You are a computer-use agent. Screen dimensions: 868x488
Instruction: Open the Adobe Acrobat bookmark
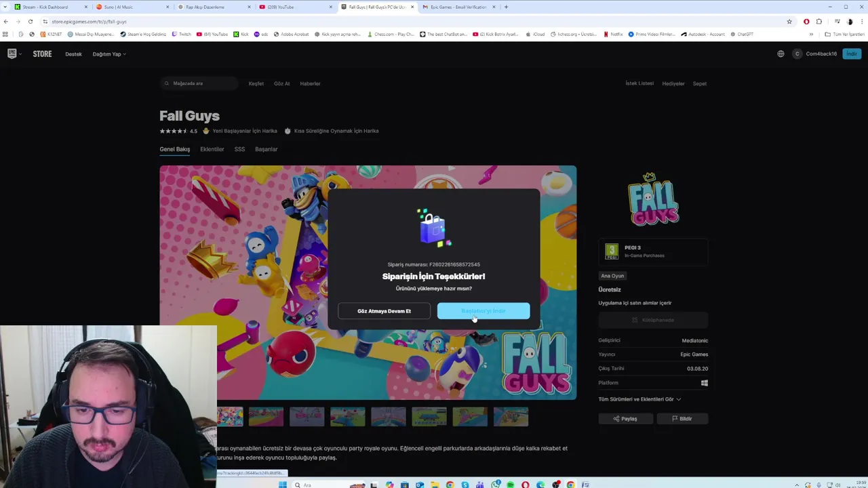click(x=291, y=34)
